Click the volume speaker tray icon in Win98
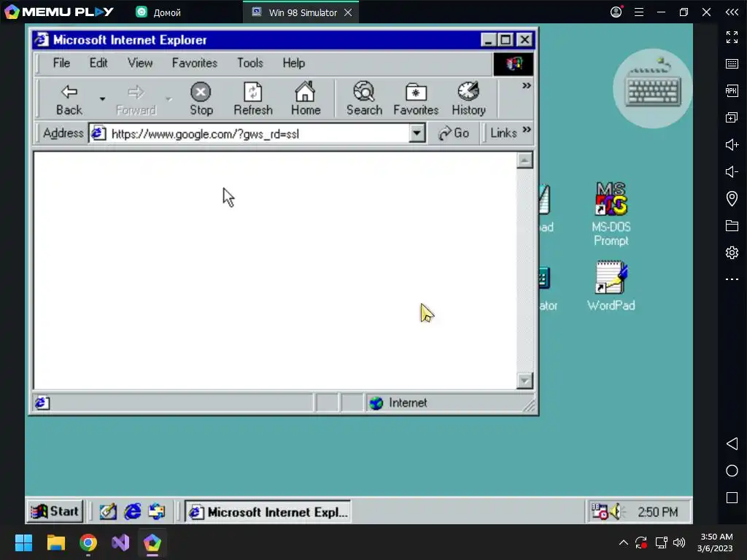 click(x=616, y=512)
